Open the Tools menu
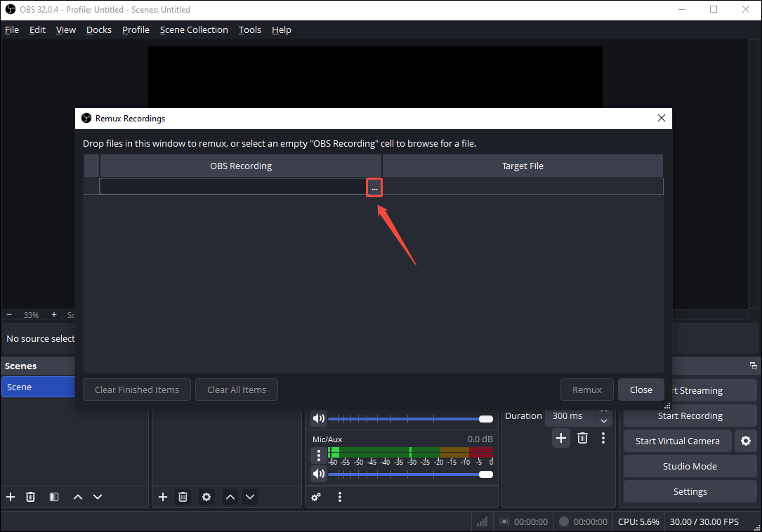The width and height of the screenshot is (762, 532). (x=249, y=29)
